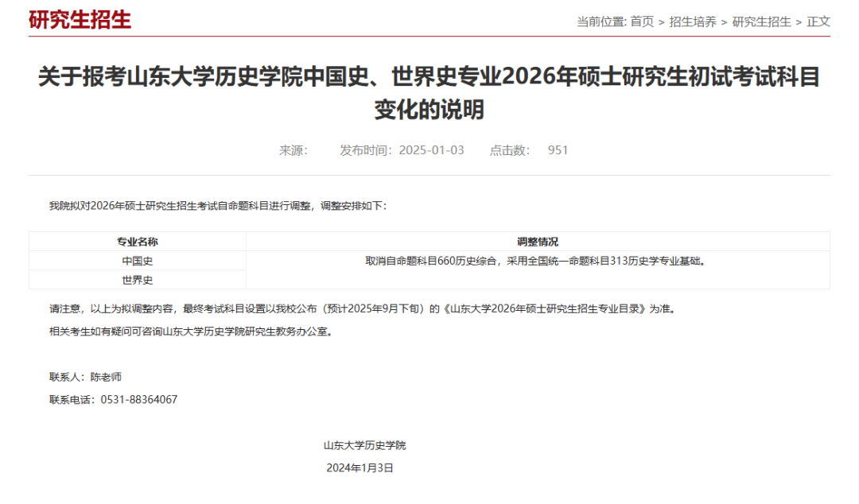Click the 951 hit count value
Viewport: 859px width, 504px height.
[558, 150]
